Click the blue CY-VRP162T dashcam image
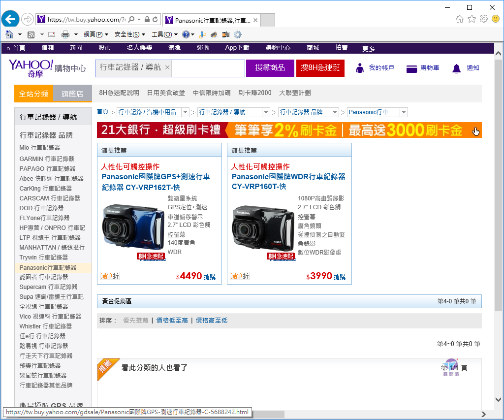 click(133, 227)
